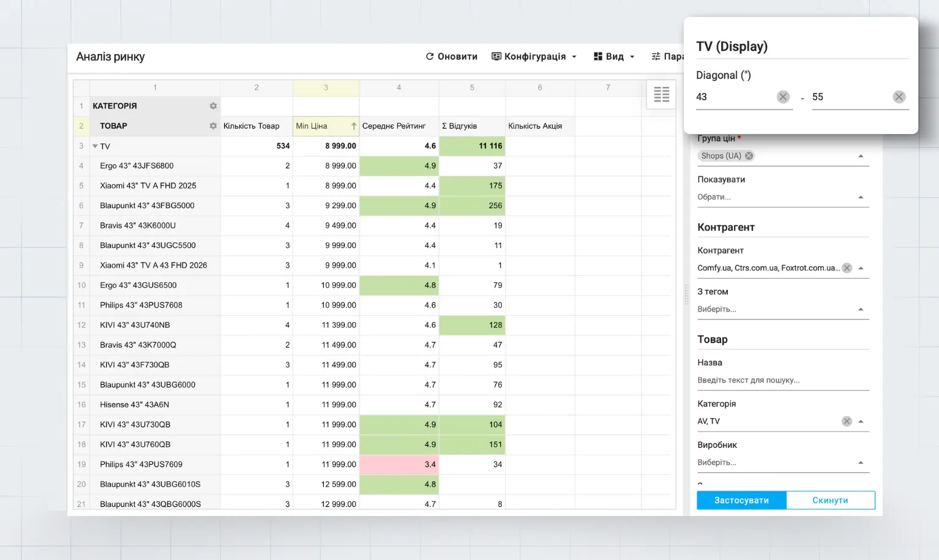This screenshot has width=939, height=560.
Task: Open the table layout list icon
Action: [661, 94]
